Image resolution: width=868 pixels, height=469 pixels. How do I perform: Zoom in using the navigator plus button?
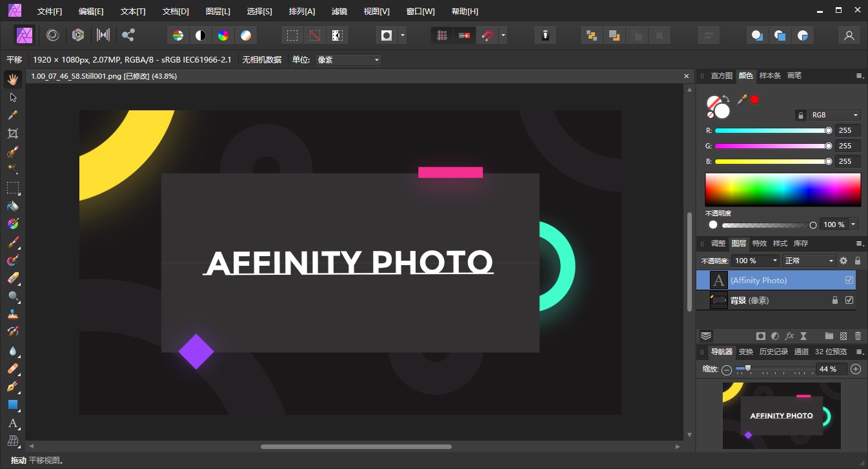click(856, 369)
